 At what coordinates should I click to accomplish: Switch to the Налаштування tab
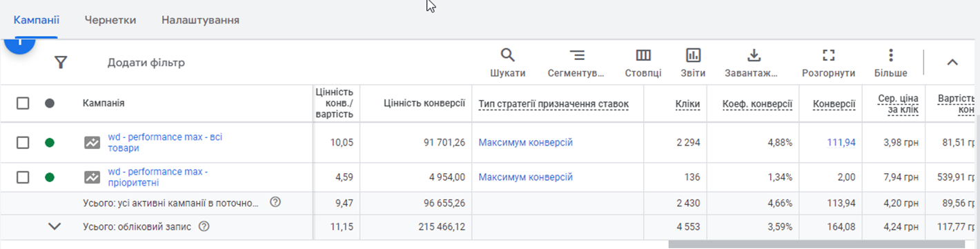[200, 20]
